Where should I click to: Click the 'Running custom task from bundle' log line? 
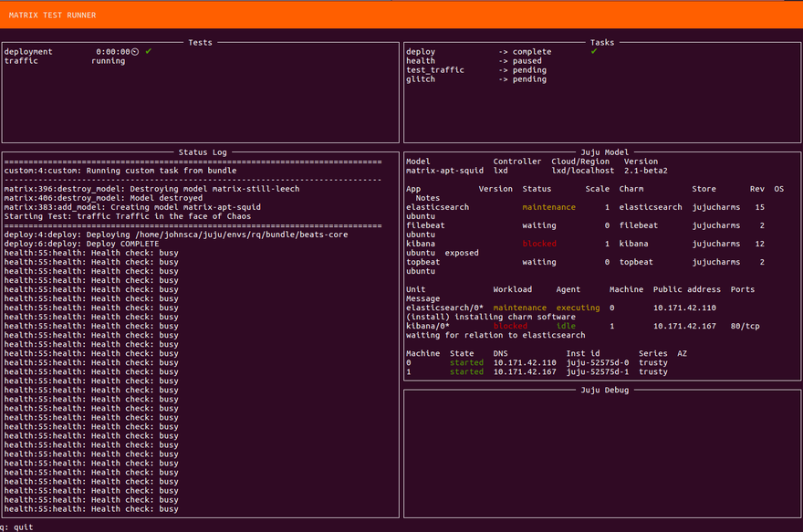tap(120, 171)
